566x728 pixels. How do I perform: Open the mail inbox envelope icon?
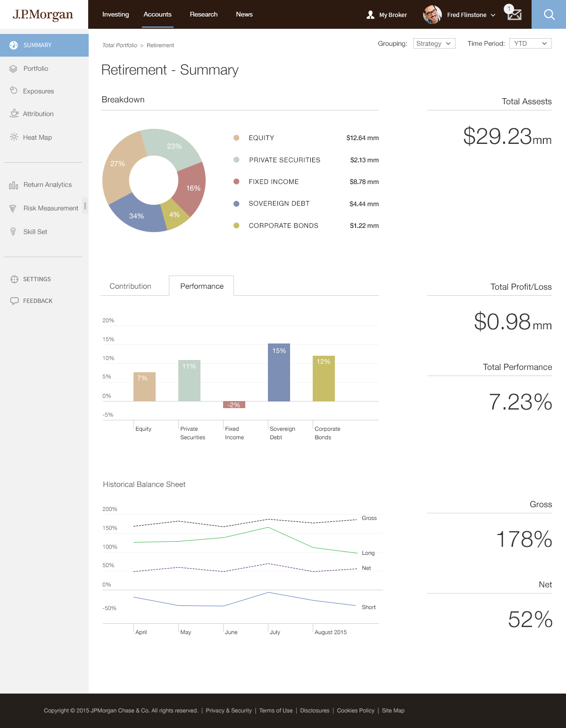[514, 15]
